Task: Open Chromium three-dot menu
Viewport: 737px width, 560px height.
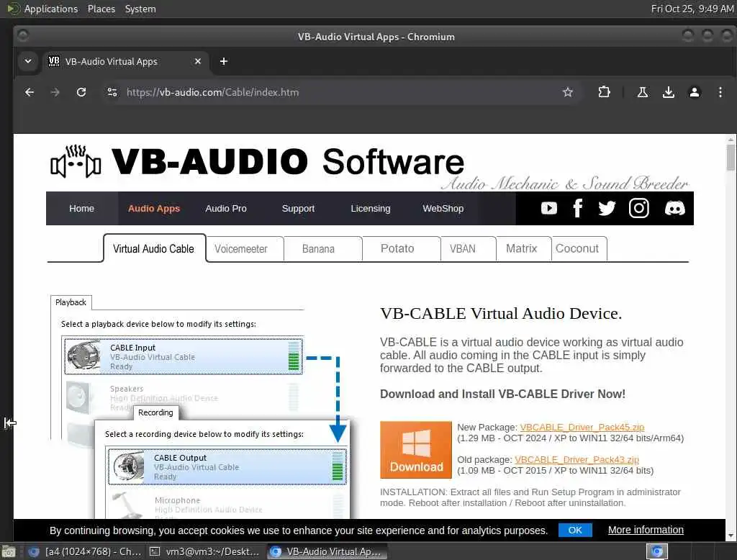Action: point(720,92)
